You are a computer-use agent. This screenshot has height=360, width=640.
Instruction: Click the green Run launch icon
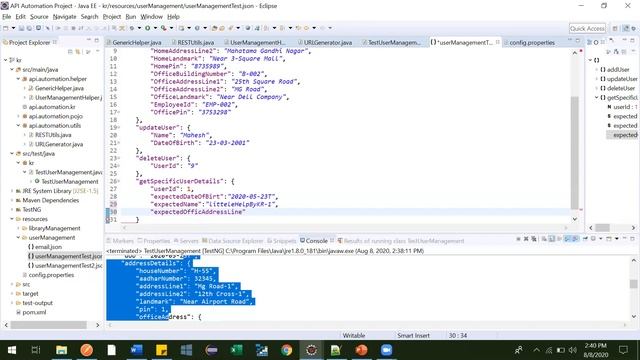[148, 28]
